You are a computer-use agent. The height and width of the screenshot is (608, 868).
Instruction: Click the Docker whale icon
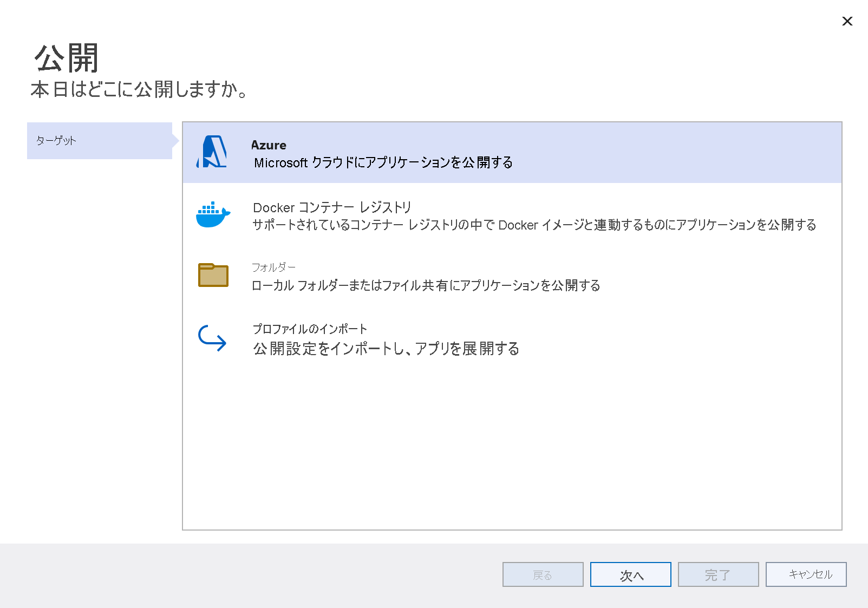pyautogui.click(x=213, y=214)
